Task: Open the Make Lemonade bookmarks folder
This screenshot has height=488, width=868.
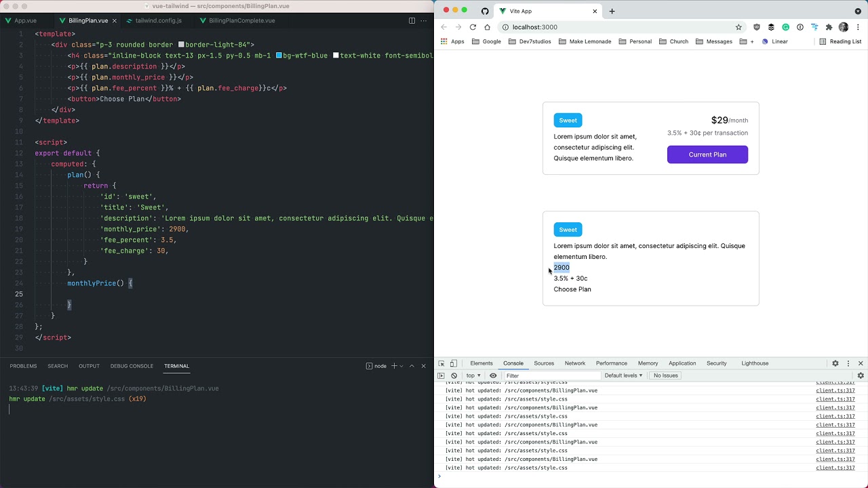Action: pyautogui.click(x=586, y=41)
